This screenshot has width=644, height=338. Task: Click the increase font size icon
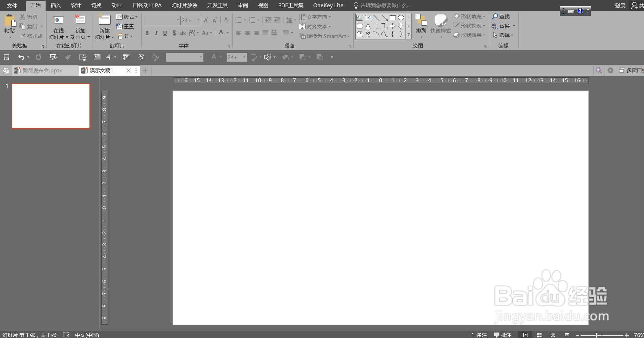point(206,21)
